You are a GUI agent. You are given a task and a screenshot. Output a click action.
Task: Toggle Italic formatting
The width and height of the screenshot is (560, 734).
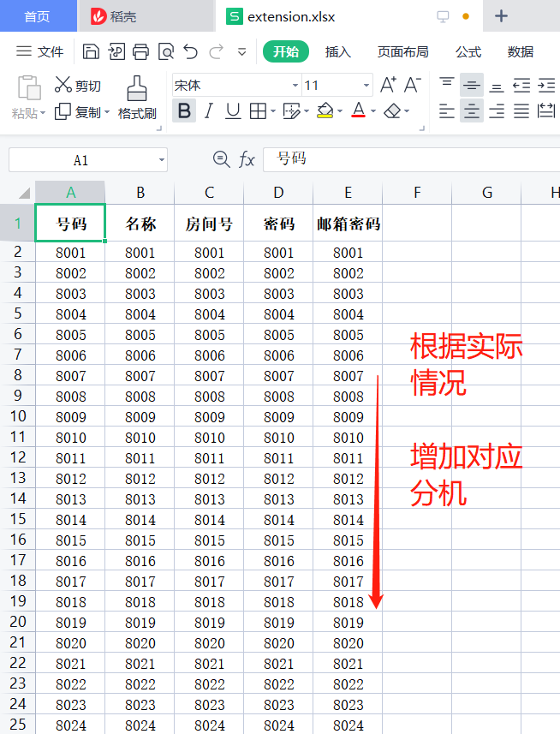208,111
